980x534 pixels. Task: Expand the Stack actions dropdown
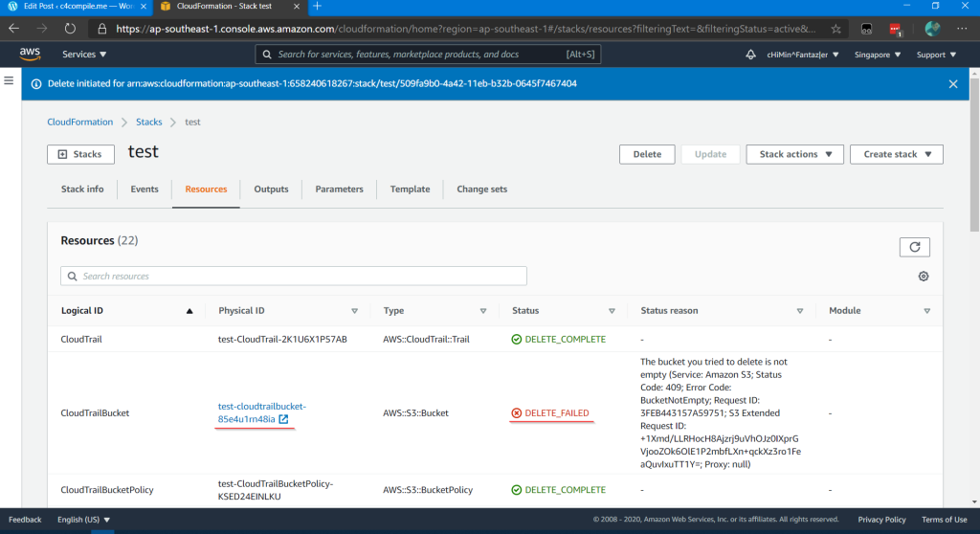click(x=795, y=154)
